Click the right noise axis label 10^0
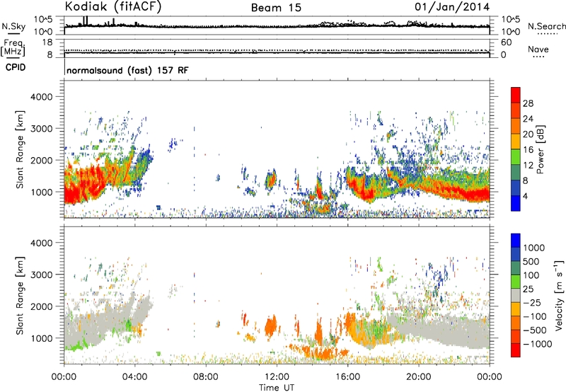Screen dimensions: 566x392 (511, 32)
